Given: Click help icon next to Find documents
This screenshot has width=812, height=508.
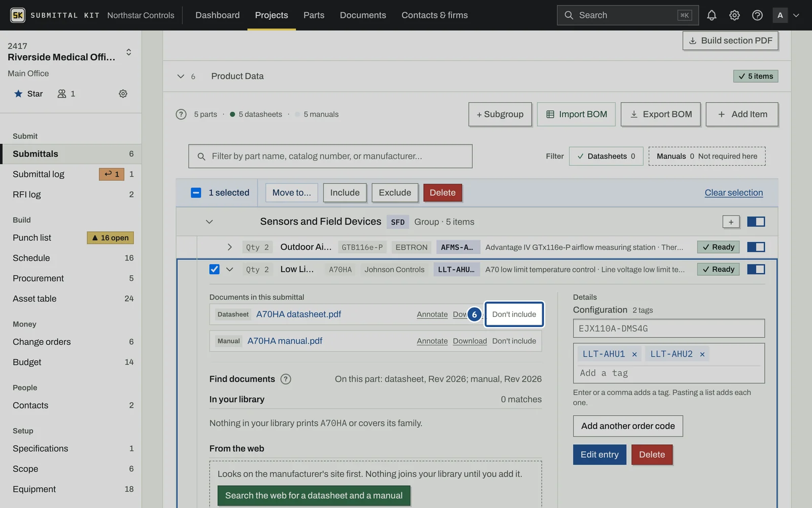Looking at the screenshot, I should (286, 379).
